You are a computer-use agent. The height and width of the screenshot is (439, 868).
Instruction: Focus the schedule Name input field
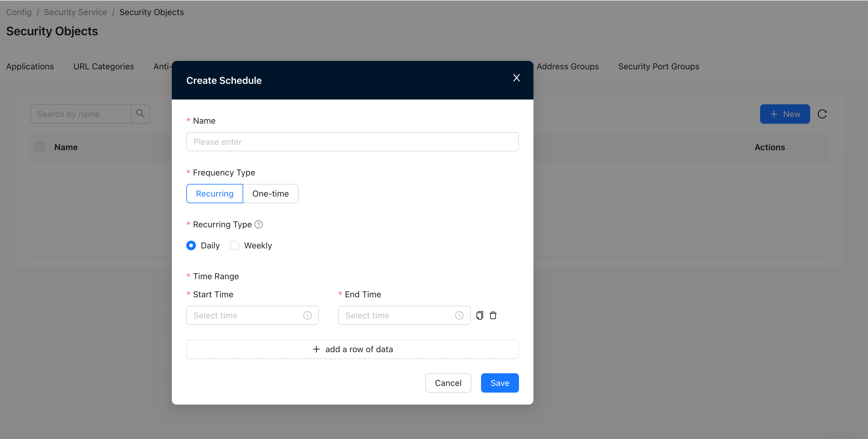coord(352,142)
